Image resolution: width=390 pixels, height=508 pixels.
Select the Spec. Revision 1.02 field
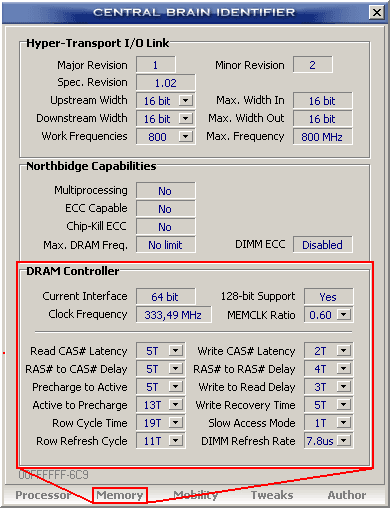tap(166, 83)
